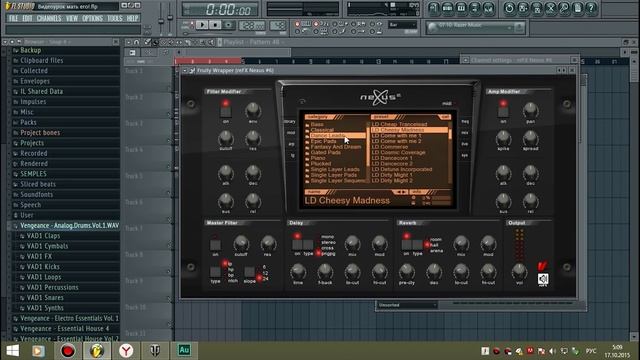
Task: Select preset LD Cheap Tranceload
Action: click(399, 124)
